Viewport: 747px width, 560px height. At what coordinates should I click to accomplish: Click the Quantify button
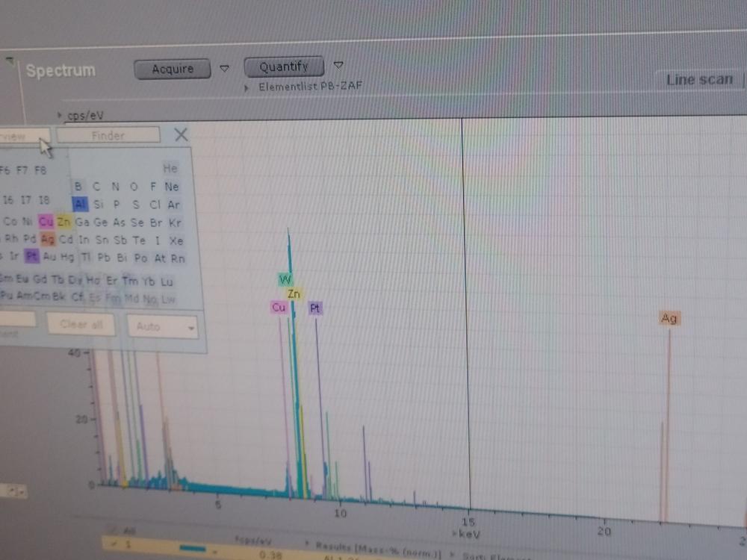(x=284, y=66)
